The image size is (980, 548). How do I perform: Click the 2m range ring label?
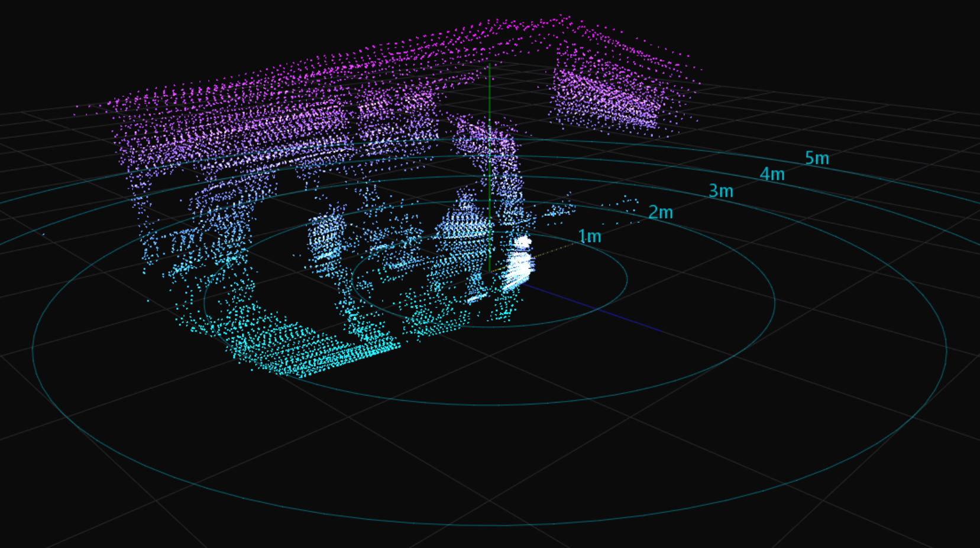[x=661, y=212]
